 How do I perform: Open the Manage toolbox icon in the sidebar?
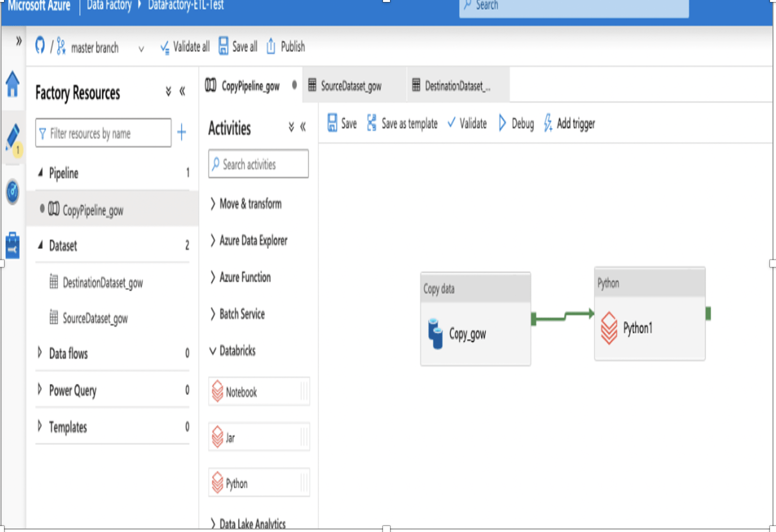[x=13, y=246]
